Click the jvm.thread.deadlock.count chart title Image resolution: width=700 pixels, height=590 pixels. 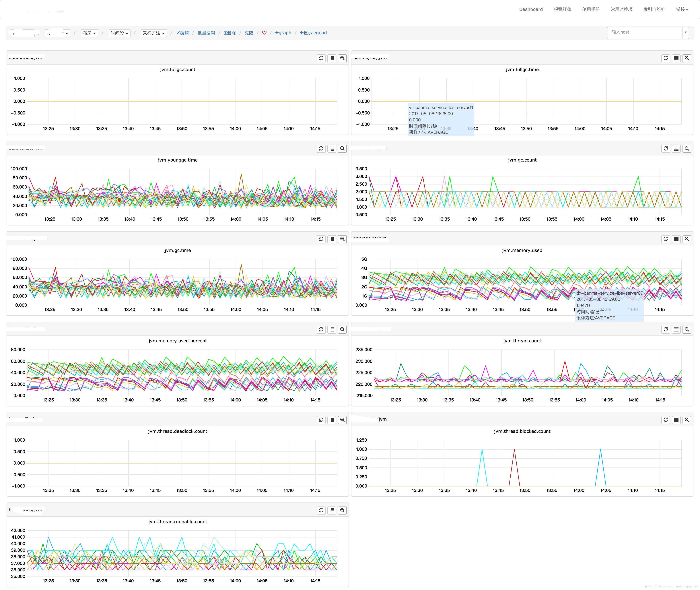[x=178, y=431]
